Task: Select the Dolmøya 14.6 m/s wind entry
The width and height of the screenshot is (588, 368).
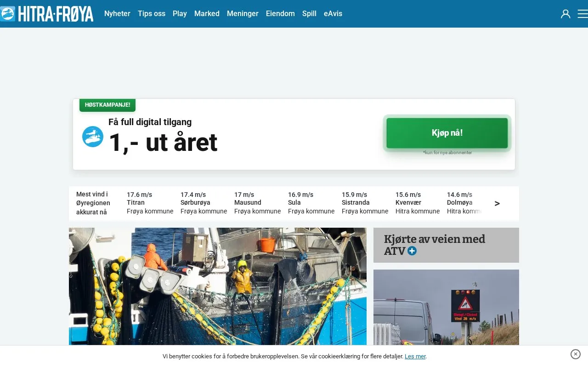Action: pos(465,203)
